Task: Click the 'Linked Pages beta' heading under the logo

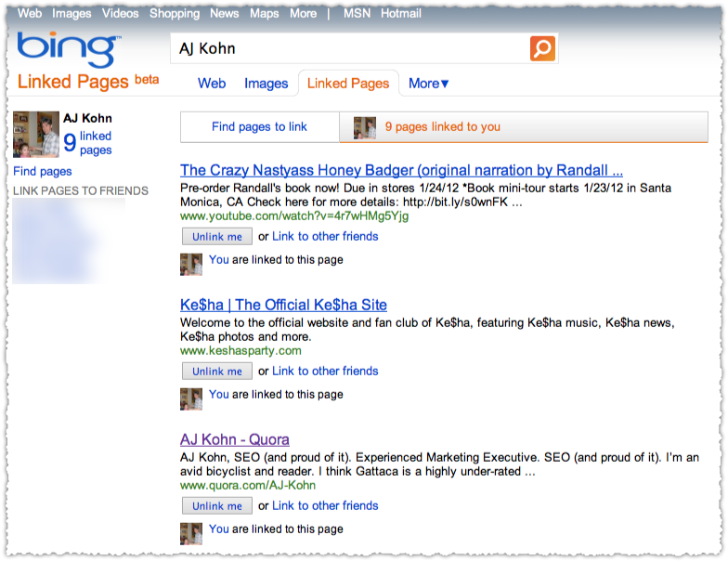Action: pyautogui.click(x=88, y=82)
